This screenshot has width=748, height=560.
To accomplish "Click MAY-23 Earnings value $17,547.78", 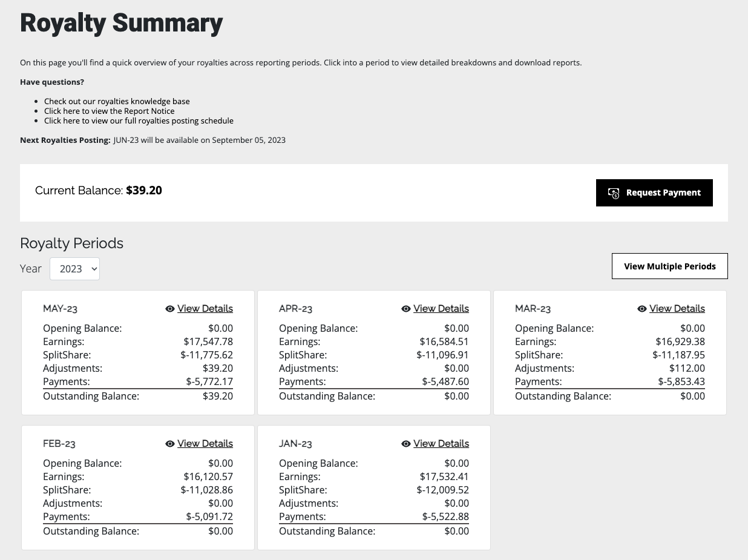I will (208, 342).
